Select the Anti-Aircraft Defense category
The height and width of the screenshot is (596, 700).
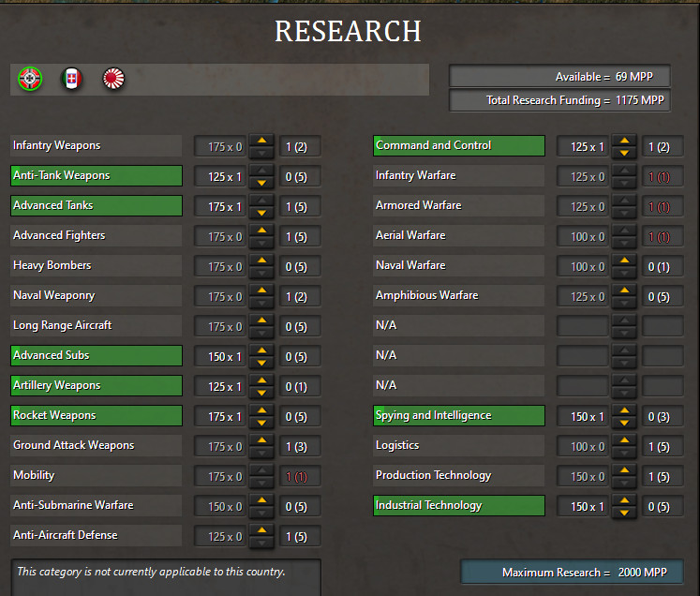pos(96,535)
